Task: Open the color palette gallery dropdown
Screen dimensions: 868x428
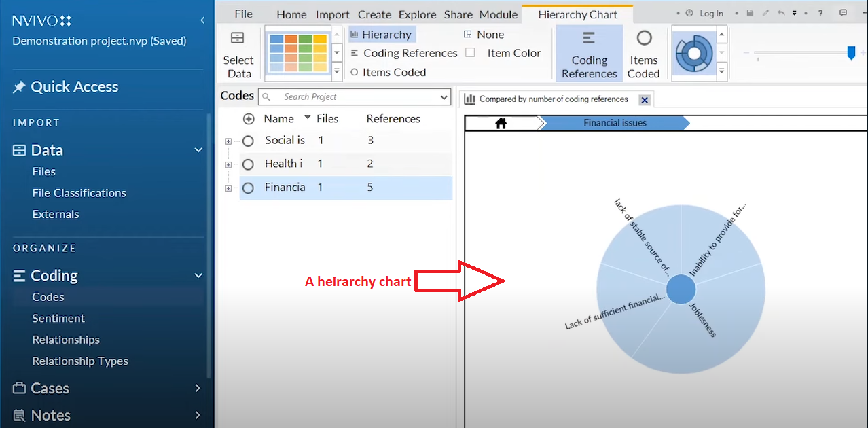Action: pyautogui.click(x=337, y=71)
